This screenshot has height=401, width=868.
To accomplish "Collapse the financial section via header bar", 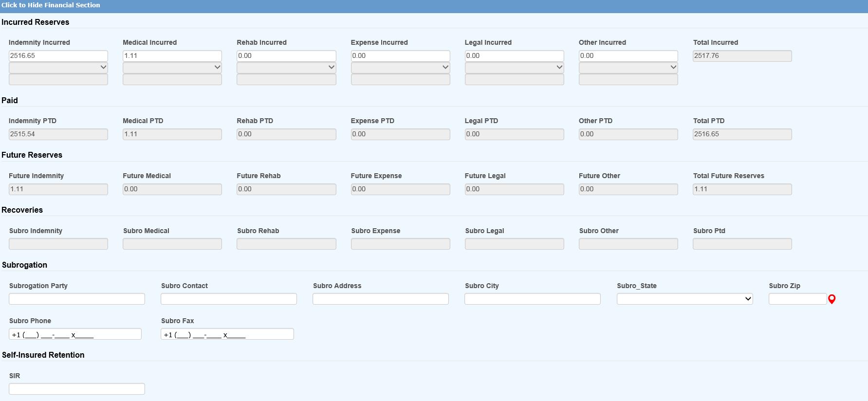I will coord(51,5).
